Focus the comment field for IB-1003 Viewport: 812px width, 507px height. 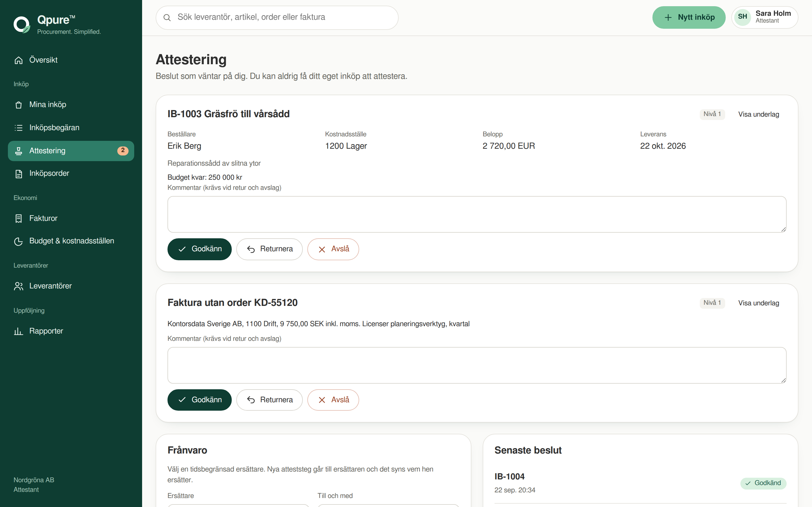(x=476, y=214)
